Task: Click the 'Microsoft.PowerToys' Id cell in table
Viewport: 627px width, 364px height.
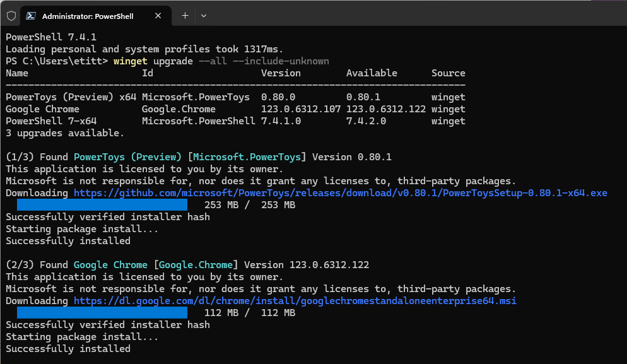Action: pos(196,97)
